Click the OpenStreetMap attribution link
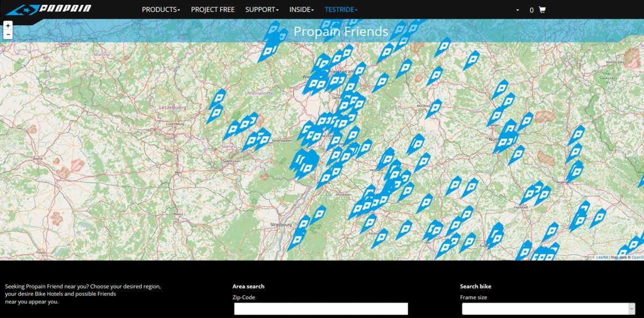 (x=637, y=257)
